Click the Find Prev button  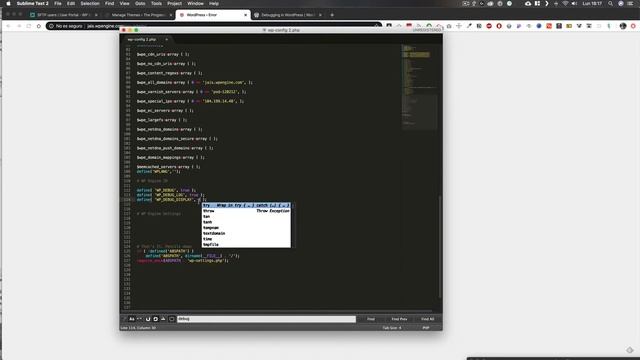click(399, 319)
